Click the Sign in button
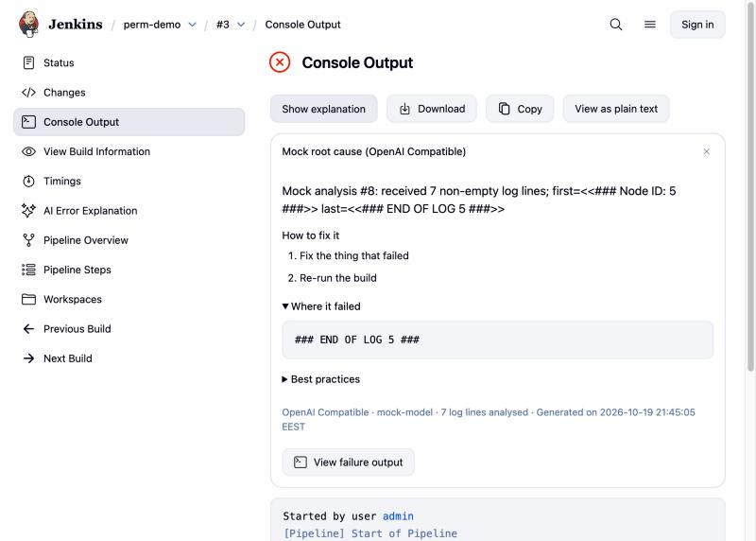 click(x=697, y=25)
